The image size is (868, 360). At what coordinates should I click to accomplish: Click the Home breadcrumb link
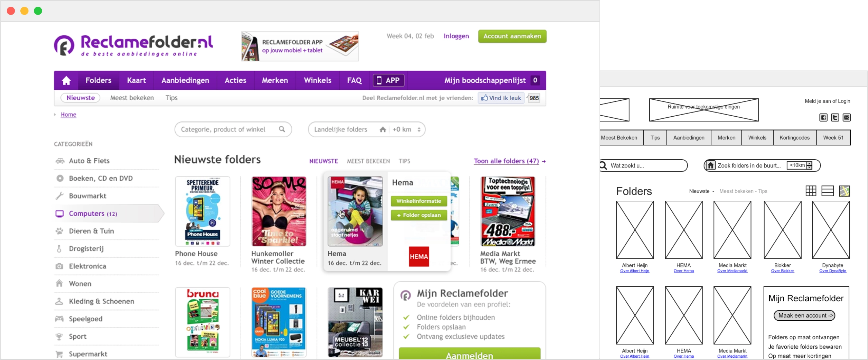[68, 115]
